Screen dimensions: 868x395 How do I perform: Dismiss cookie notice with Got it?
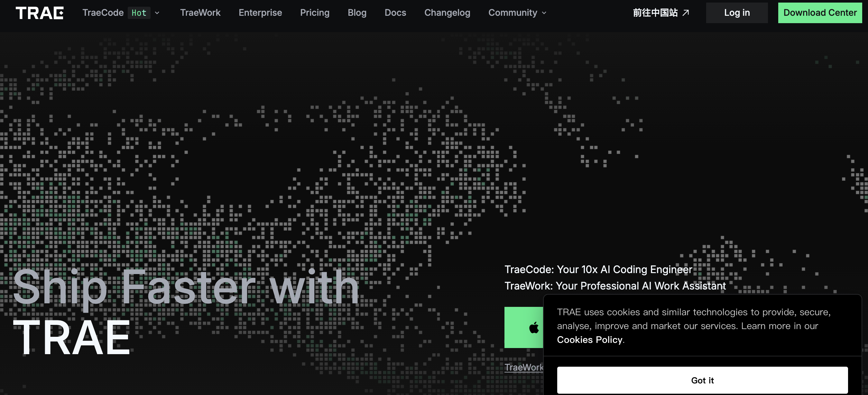click(702, 380)
